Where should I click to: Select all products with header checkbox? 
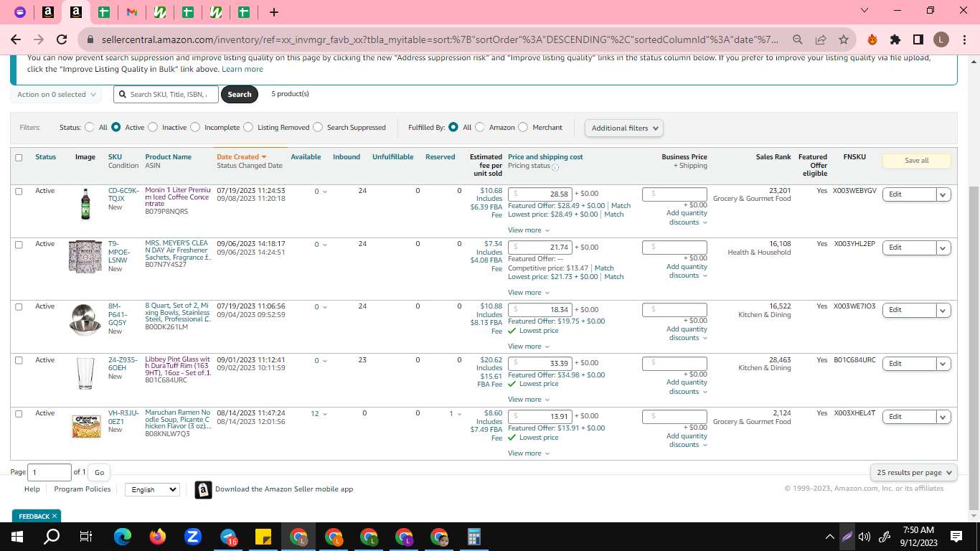coord(19,158)
